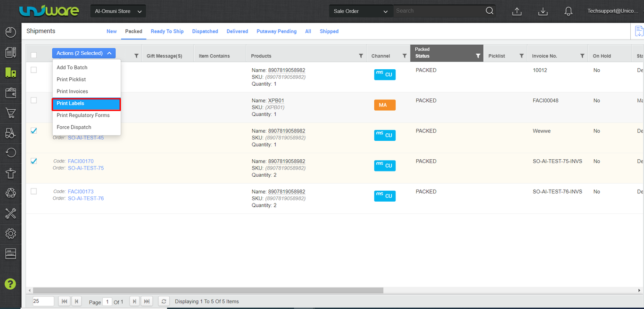Screen dimensions: 644x309
Task: Open order link SO-AI-TEST-45
Action: 86,138
